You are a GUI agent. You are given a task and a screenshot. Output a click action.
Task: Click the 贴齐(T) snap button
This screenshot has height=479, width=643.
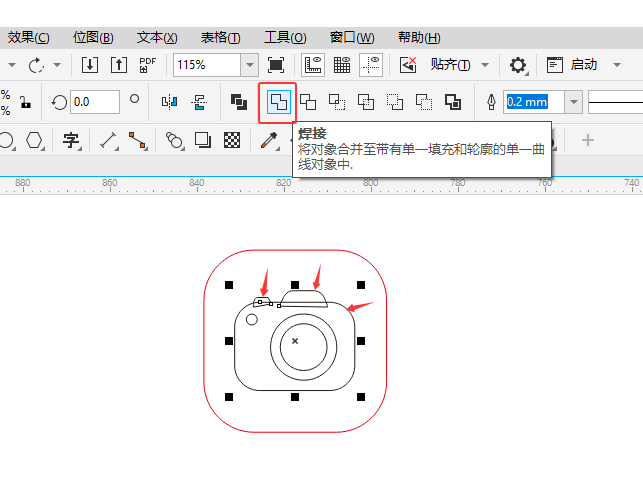click(450, 65)
